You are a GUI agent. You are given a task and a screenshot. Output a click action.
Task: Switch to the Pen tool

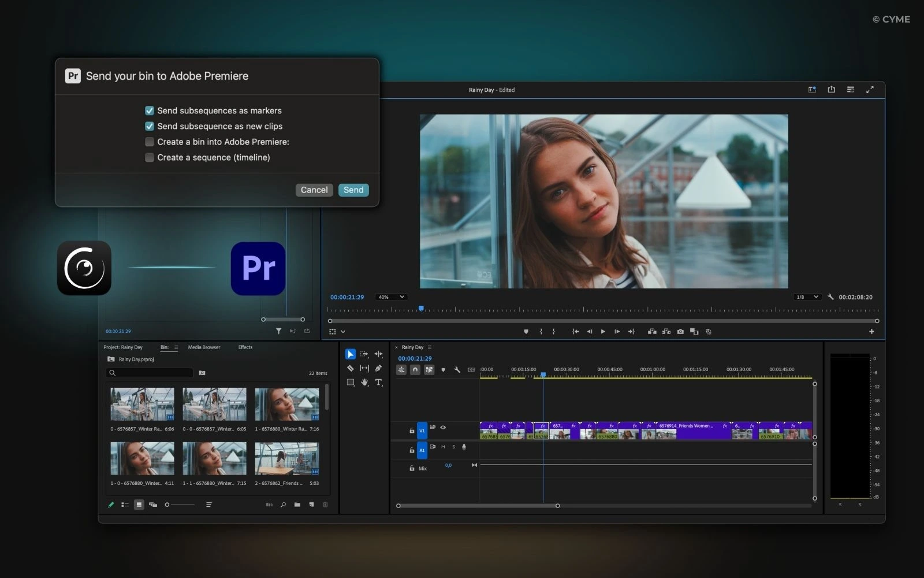pos(379,368)
